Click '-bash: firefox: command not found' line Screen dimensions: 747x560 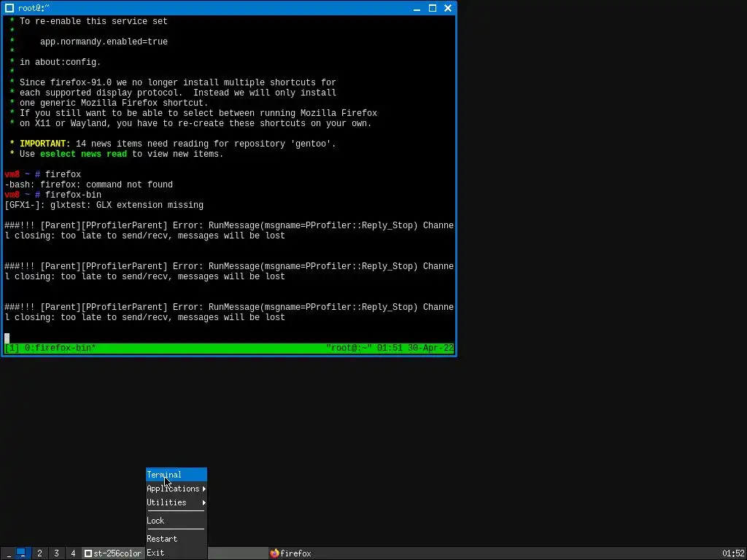[x=88, y=184]
